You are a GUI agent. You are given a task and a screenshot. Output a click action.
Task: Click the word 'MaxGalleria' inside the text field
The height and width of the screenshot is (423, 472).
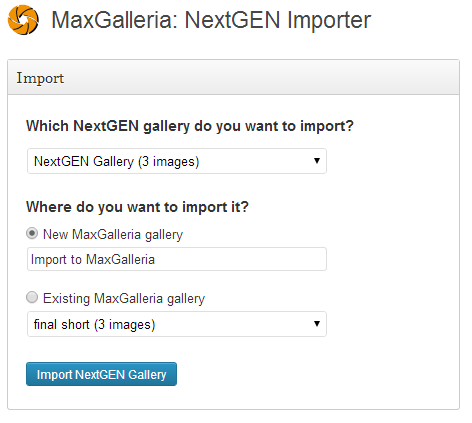[x=121, y=259]
